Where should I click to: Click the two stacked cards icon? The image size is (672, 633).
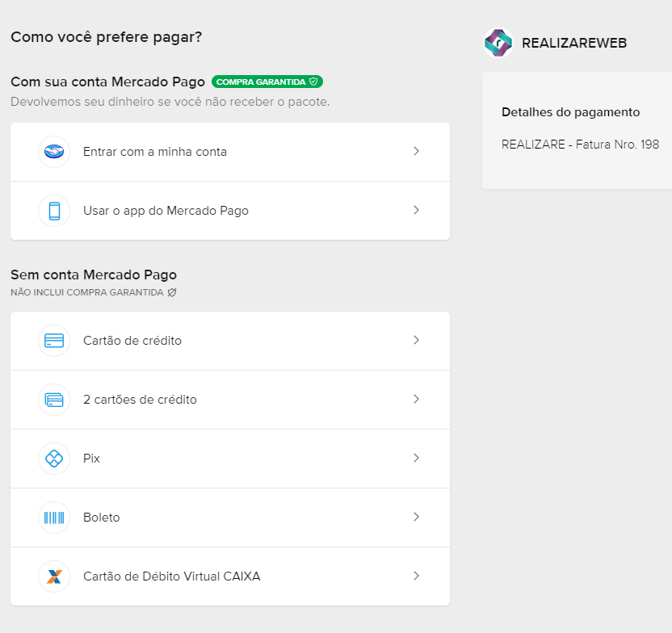point(54,400)
